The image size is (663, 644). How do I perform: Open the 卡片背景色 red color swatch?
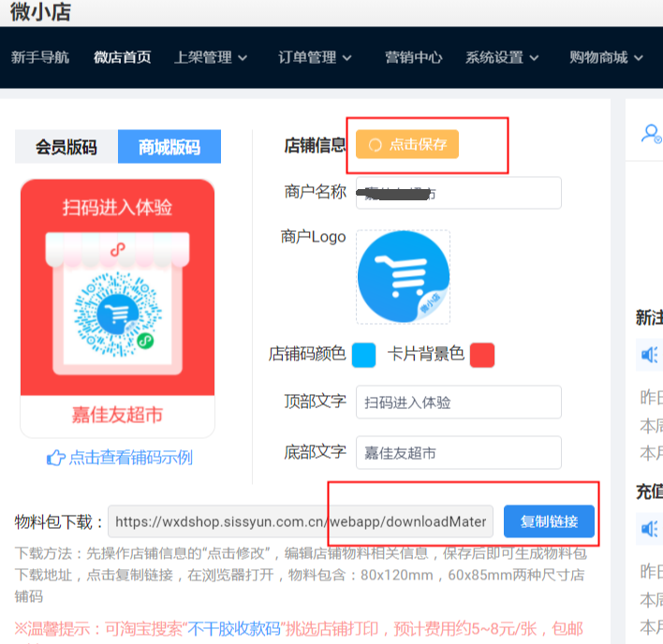coord(482,355)
